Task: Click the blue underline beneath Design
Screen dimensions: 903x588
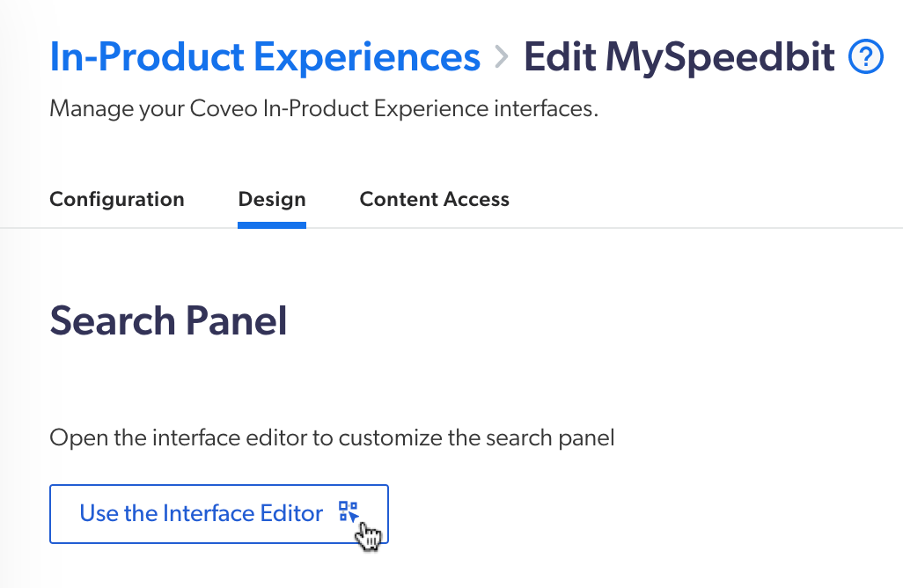Action: (x=271, y=224)
